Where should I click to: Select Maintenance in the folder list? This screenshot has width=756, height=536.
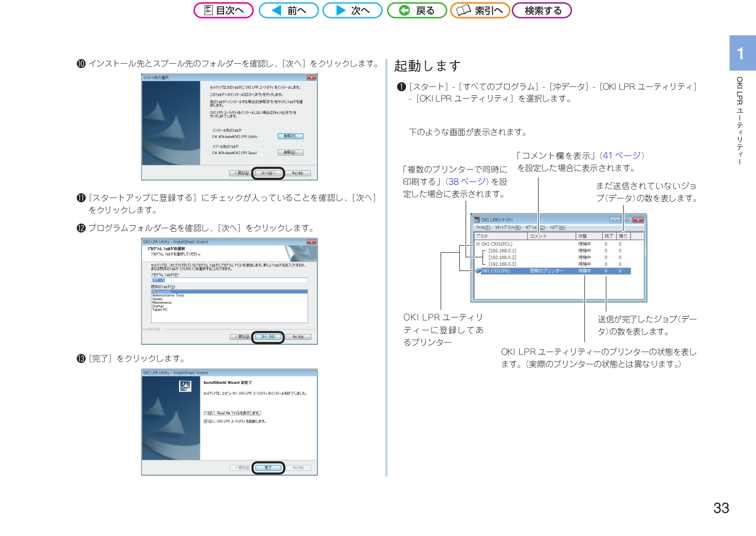click(162, 303)
